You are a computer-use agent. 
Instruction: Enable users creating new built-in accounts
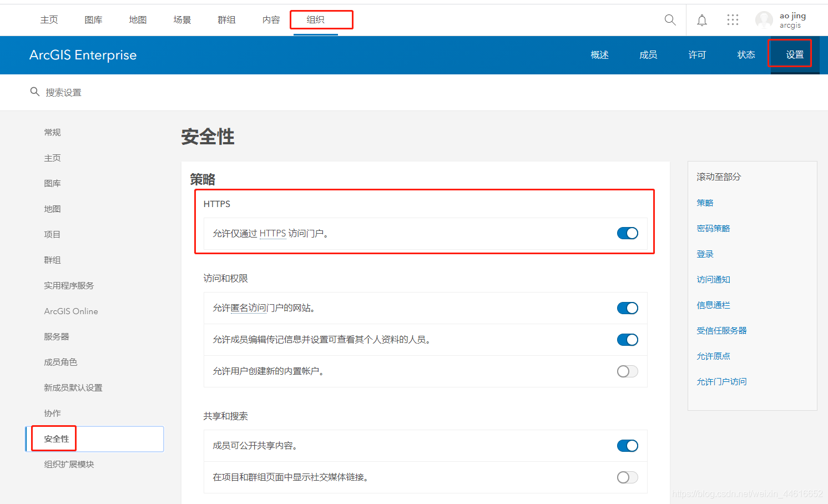click(x=627, y=371)
